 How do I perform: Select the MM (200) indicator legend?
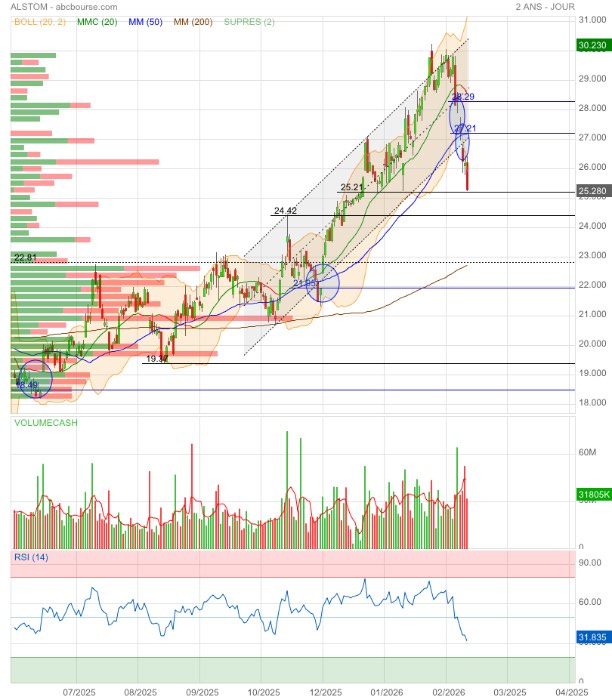coord(193,22)
